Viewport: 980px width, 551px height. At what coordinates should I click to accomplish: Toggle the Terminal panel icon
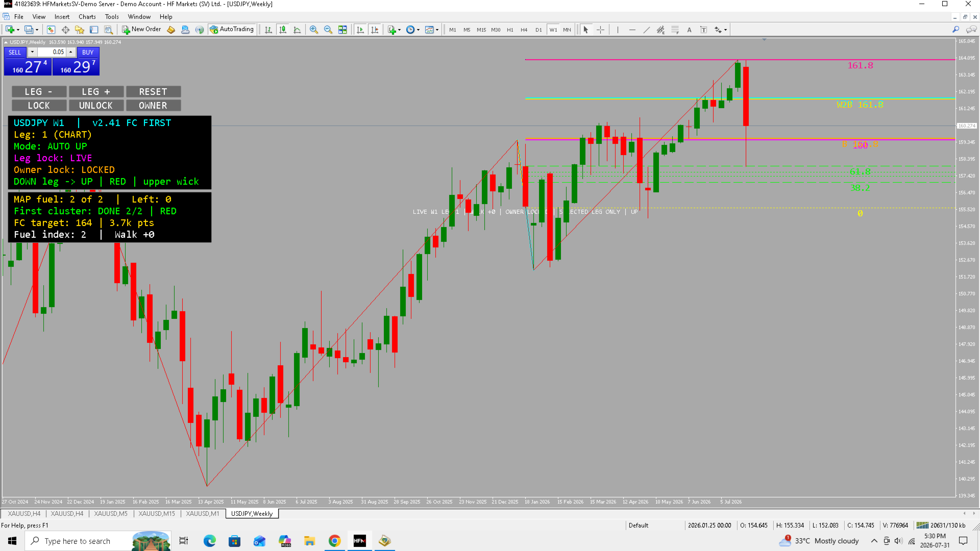point(94,30)
